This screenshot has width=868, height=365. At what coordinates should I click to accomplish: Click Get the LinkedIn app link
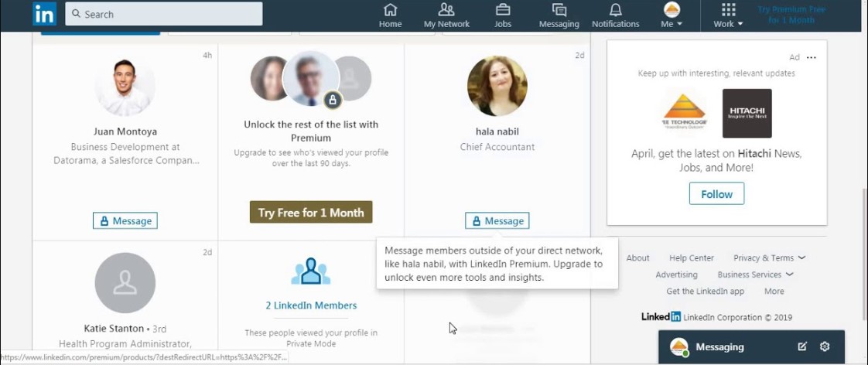(706, 291)
